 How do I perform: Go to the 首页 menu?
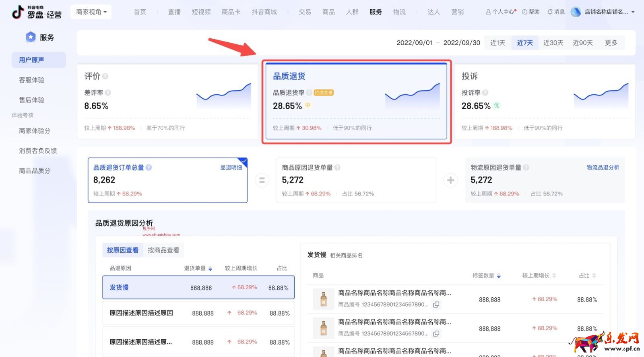click(x=140, y=12)
